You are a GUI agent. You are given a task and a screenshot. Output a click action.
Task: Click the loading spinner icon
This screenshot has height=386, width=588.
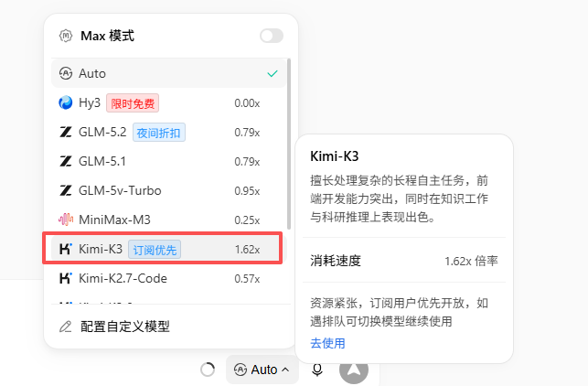[x=208, y=370]
